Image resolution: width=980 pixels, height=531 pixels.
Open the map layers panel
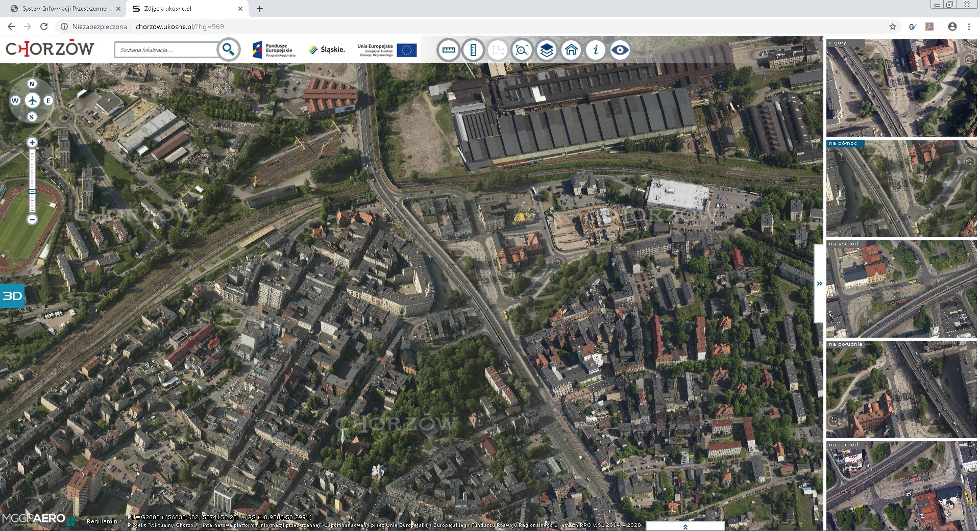coord(546,50)
